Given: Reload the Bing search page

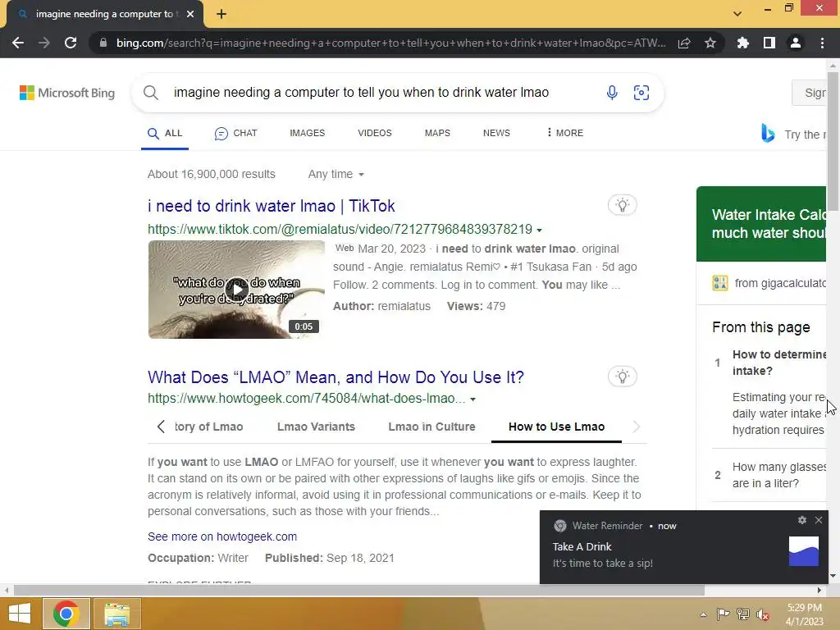Looking at the screenshot, I should (x=71, y=43).
